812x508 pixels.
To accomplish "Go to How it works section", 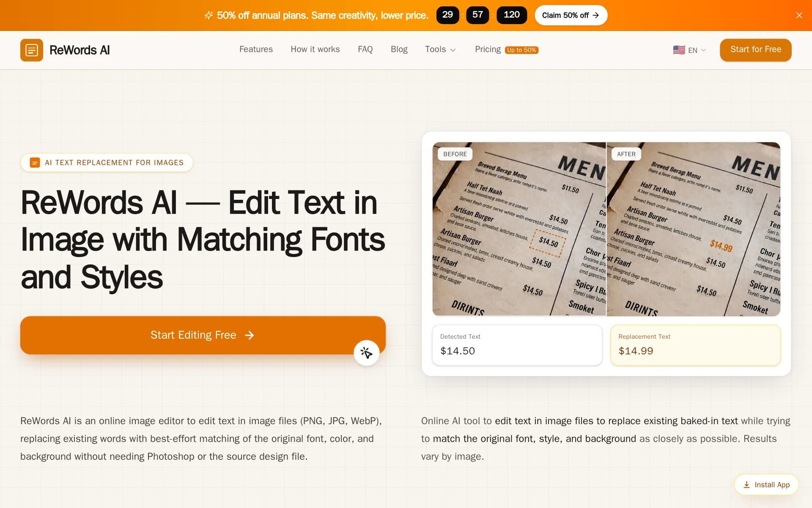I will (315, 50).
